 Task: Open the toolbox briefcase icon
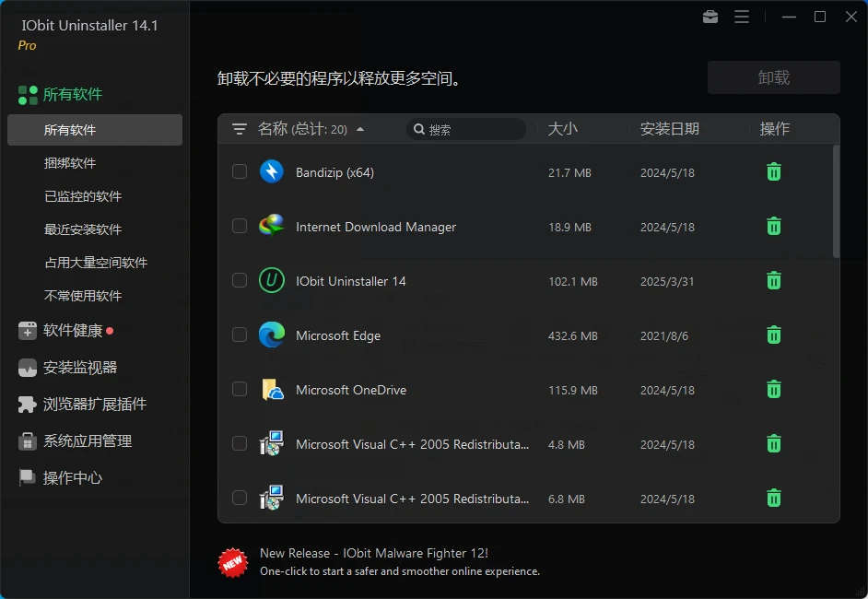click(710, 17)
